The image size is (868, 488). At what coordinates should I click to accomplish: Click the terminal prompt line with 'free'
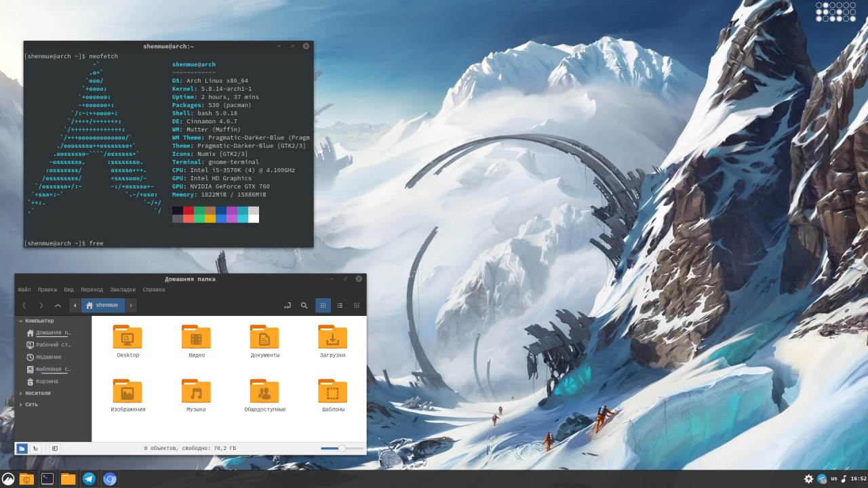(64, 243)
